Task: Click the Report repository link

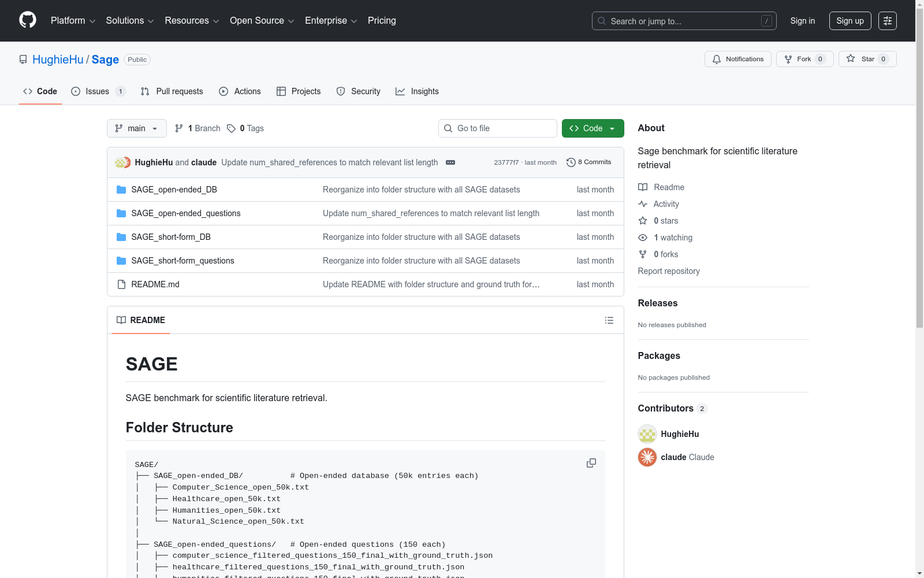Action: (x=669, y=271)
